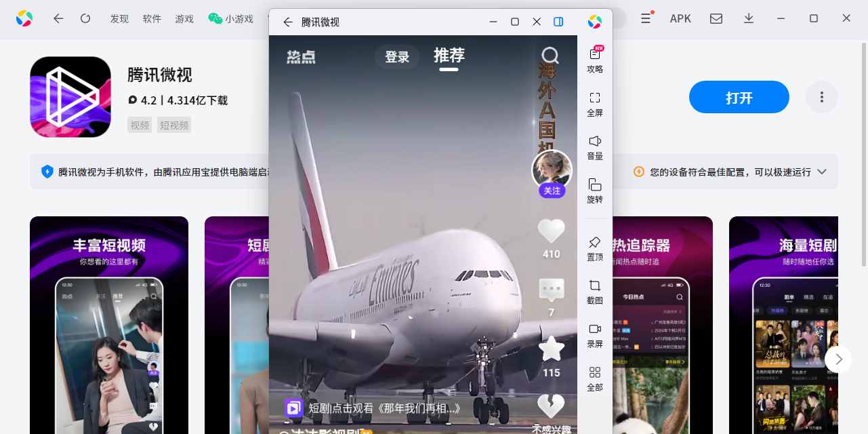Image resolution: width=868 pixels, height=434 pixels.
Task: Click the blue 打开 button
Action: pyautogui.click(x=739, y=97)
